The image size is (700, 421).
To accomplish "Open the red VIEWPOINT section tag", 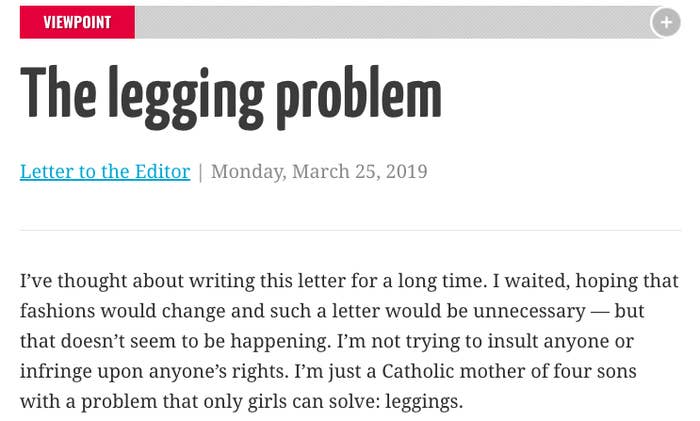I will tap(77, 22).
